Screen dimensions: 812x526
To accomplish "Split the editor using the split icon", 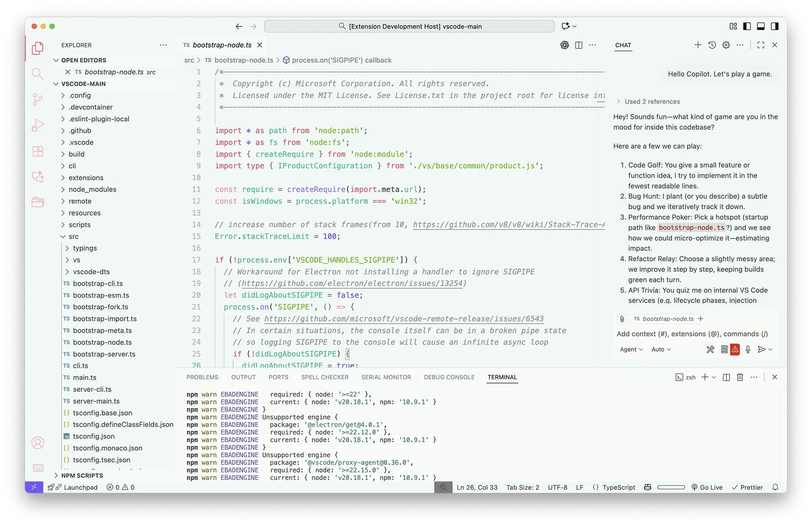I will tap(579, 45).
